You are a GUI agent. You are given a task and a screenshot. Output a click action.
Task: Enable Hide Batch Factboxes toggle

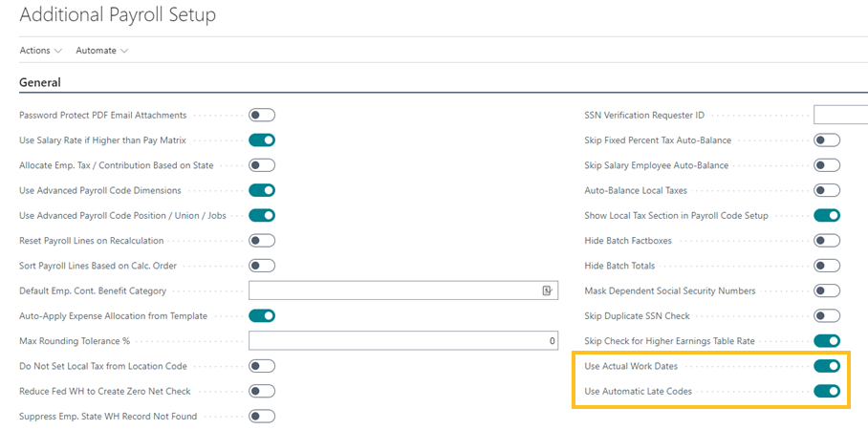827,241
